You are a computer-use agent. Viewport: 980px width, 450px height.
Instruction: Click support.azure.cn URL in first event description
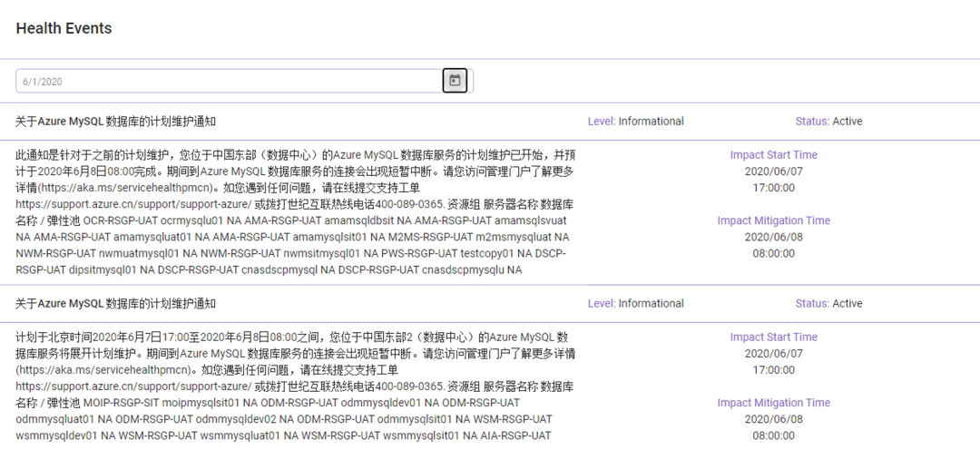[x=133, y=204]
